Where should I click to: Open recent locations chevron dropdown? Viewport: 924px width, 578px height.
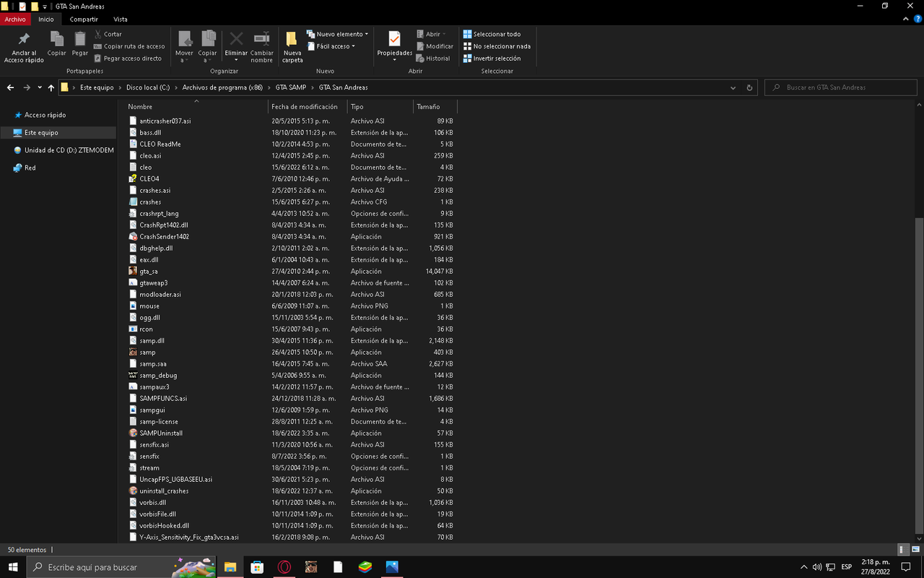coord(39,87)
